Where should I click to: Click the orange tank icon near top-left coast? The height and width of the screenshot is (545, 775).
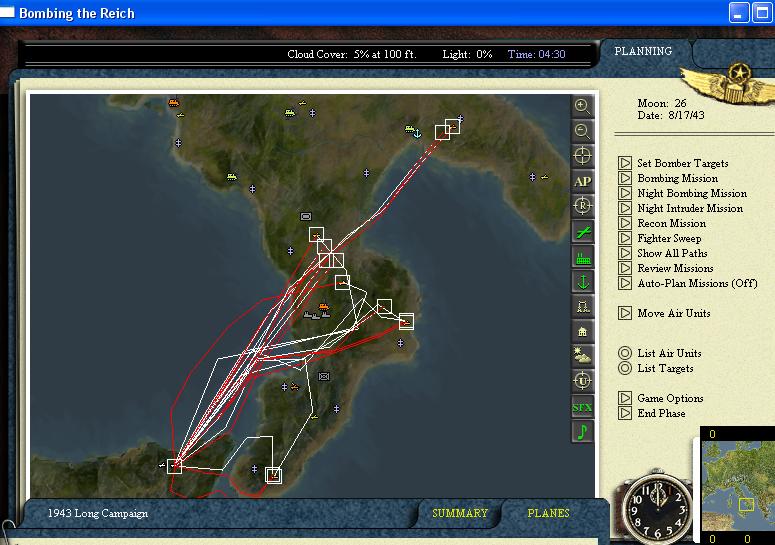[173, 103]
